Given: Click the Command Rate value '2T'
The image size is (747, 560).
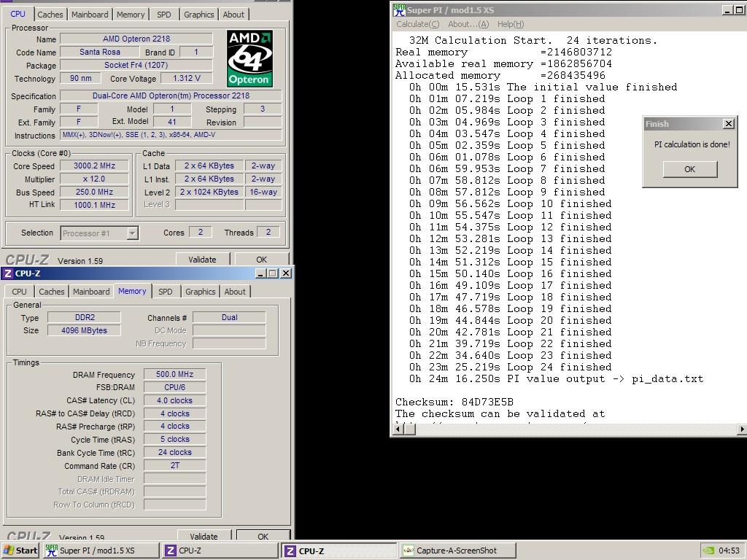Looking at the screenshot, I should click(175, 465).
